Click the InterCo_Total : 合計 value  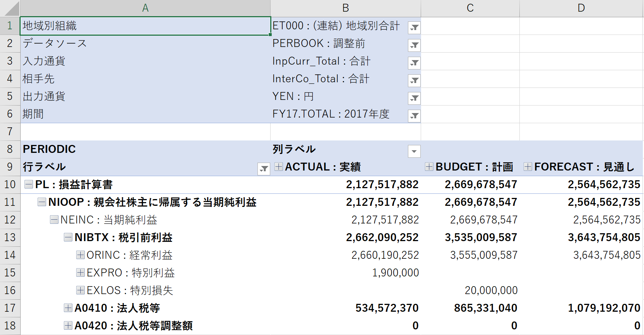click(x=321, y=79)
